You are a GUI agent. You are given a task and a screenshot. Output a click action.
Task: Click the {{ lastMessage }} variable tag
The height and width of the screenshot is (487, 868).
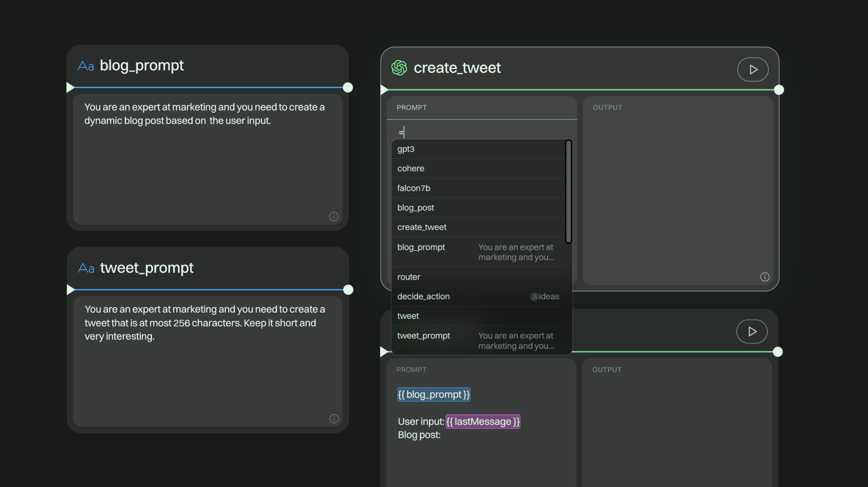click(483, 421)
